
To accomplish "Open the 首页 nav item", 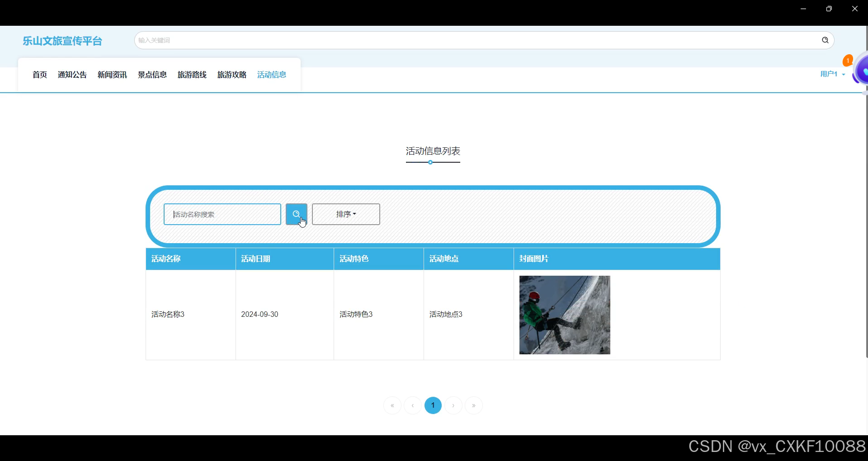I will pos(40,75).
